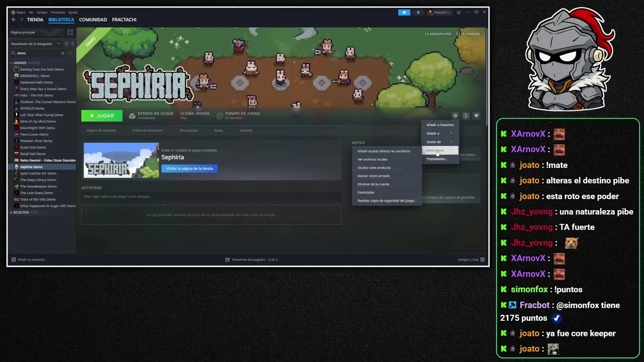Click Visitar la página de la tienda
Screen dimensions: 644x362
tap(189, 168)
